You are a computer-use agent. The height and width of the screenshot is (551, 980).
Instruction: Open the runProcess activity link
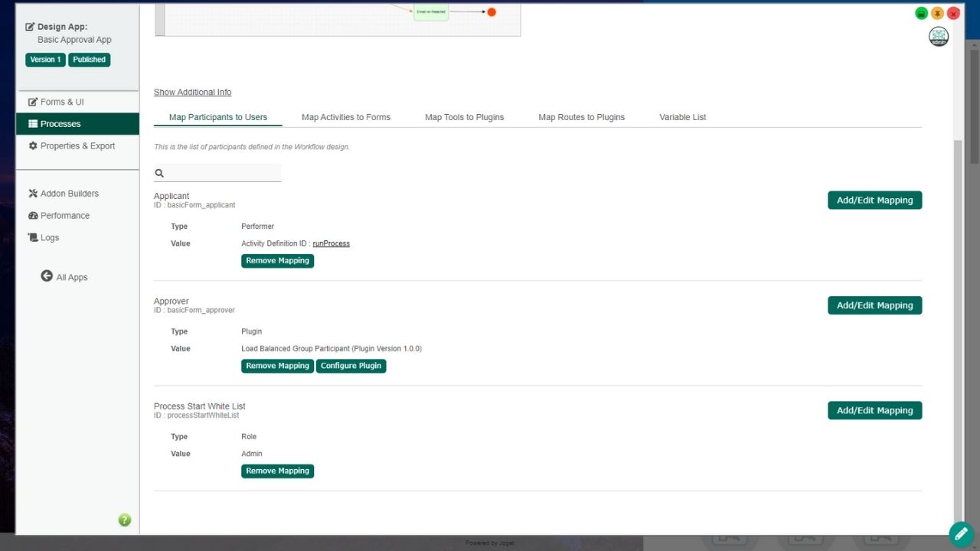[331, 243]
